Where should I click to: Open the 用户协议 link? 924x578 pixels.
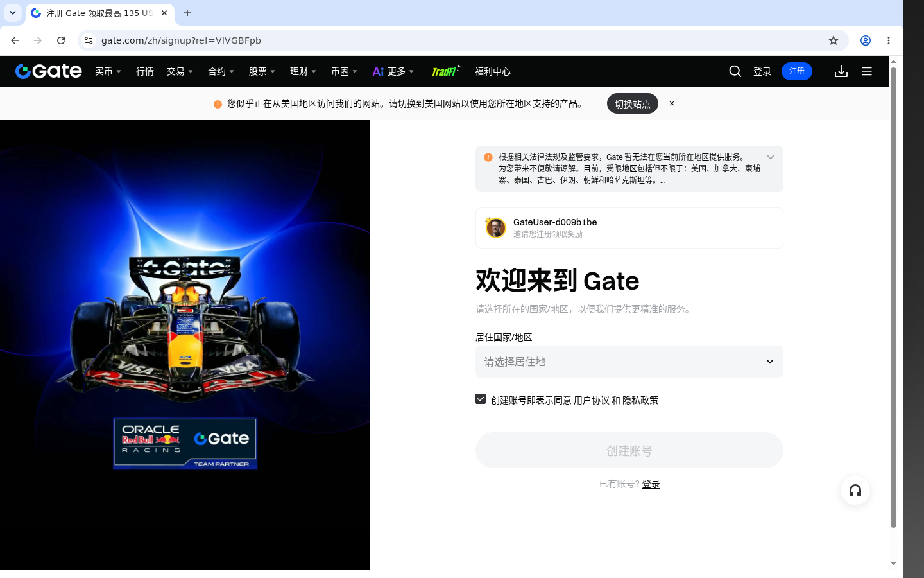(592, 400)
